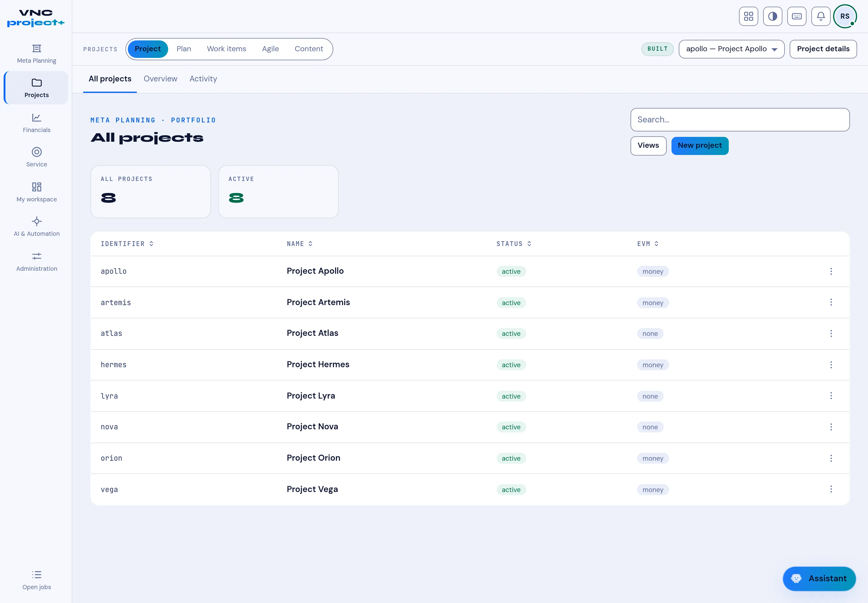Open the Views menu button
The image size is (868, 603).
[648, 146]
